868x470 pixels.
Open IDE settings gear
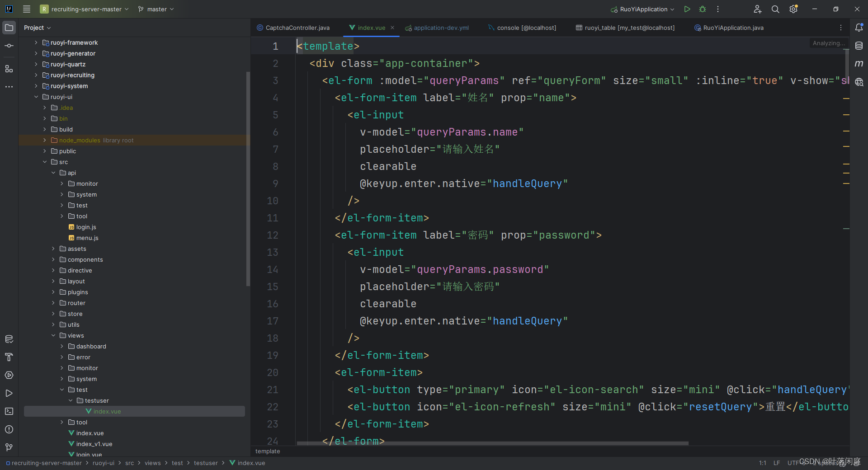(793, 9)
